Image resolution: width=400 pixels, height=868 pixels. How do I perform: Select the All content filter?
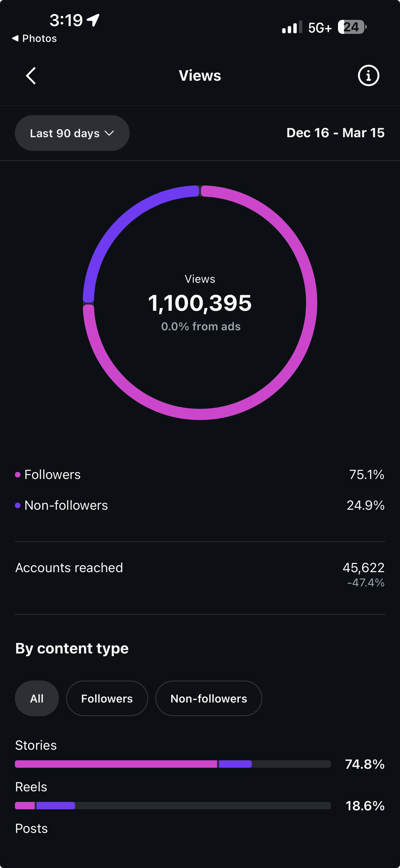click(37, 698)
